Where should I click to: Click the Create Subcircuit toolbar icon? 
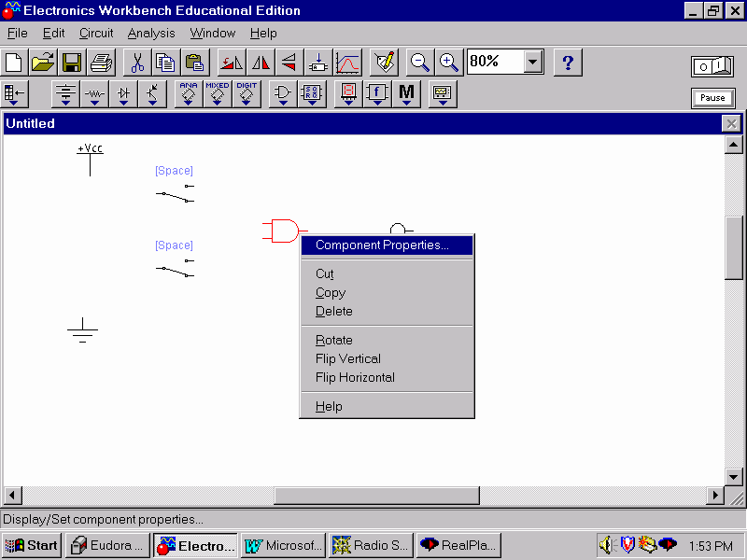[x=318, y=63]
